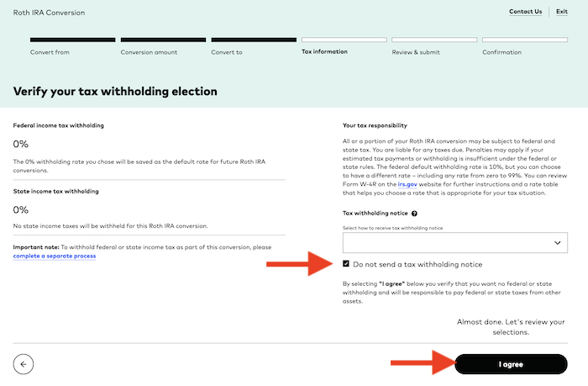
Task: Uncheck 'Do not send a tax withholding notice'
Action: pos(346,264)
